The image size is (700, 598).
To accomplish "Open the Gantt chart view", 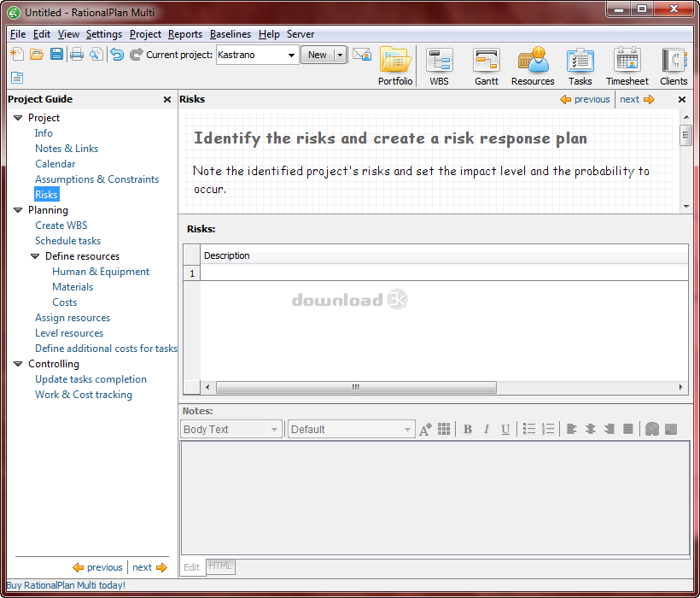I will [487, 66].
